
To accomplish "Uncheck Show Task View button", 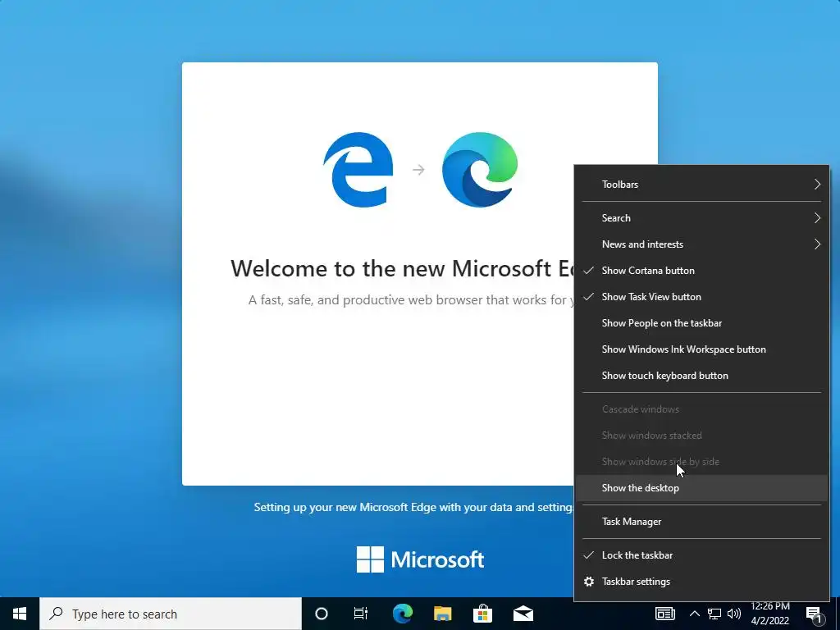I will click(x=701, y=297).
